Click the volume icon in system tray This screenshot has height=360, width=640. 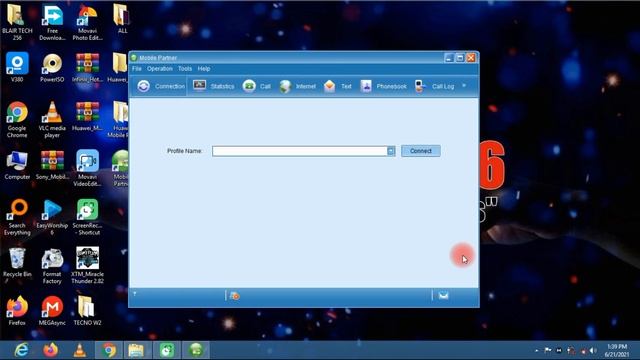593,350
